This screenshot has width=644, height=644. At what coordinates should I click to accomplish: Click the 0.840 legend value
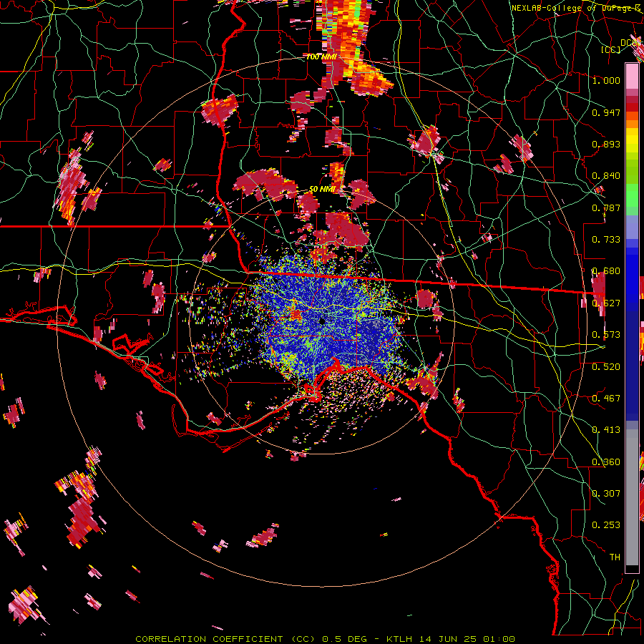606,175
